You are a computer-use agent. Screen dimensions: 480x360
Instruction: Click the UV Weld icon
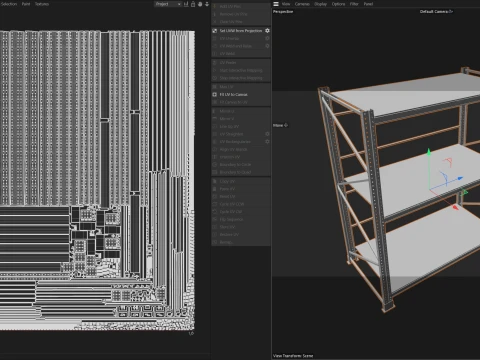pyautogui.click(x=215, y=54)
